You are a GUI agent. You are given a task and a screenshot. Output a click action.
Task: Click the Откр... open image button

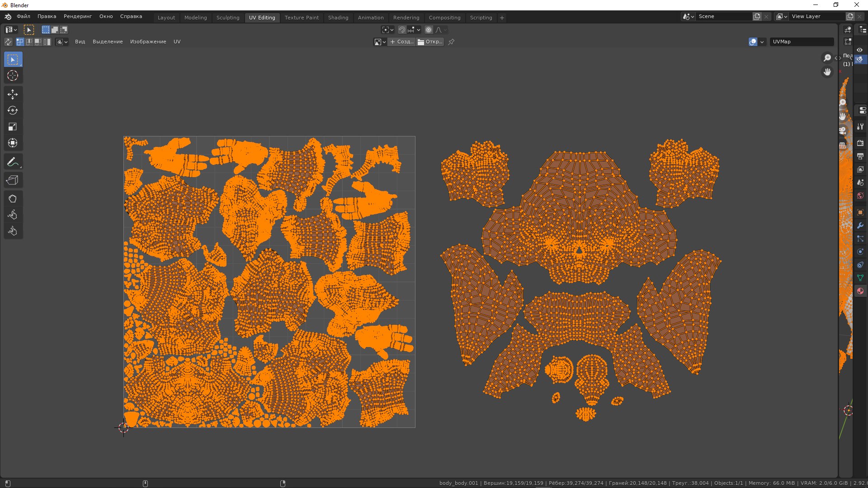430,42
